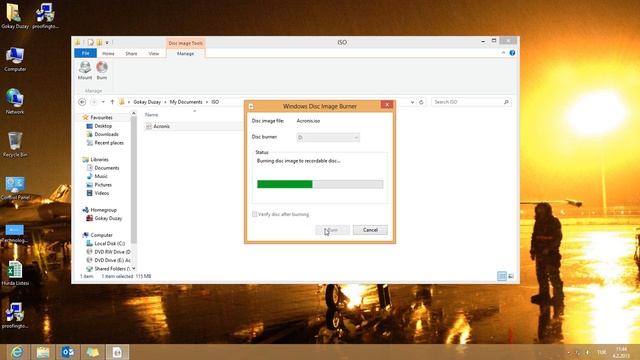Select the Manage ribbon tab
The width and height of the screenshot is (640, 360).
point(185,53)
